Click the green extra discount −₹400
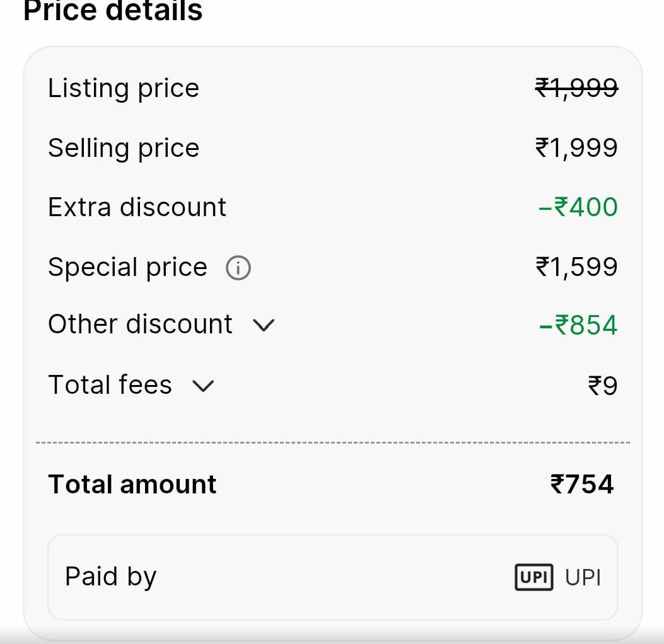This screenshot has height=644, width=664. click(578, 207)
